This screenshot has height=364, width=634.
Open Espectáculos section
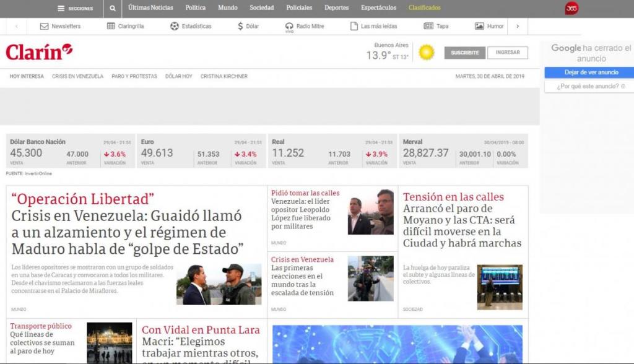click(x=378, y=7)
